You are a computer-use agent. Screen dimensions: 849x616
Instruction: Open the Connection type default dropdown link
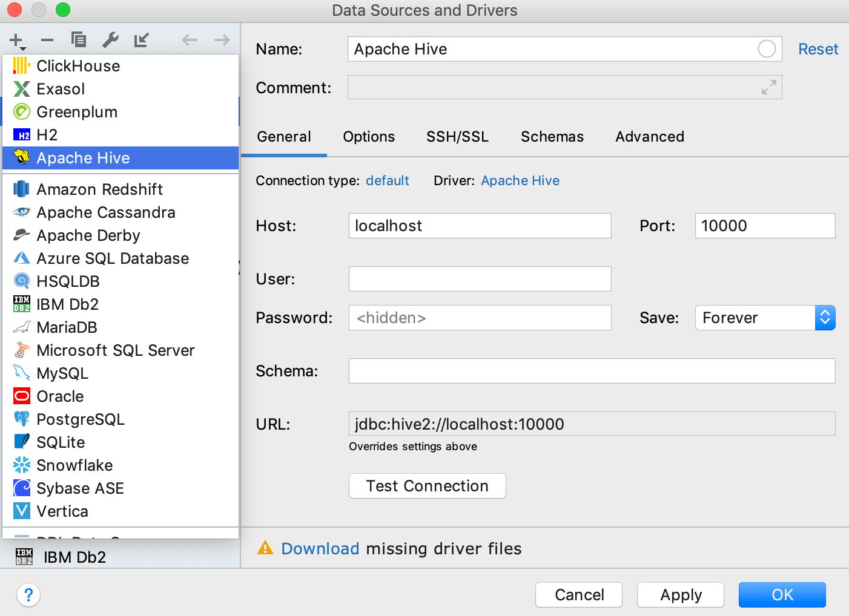[x=388, y=180]
